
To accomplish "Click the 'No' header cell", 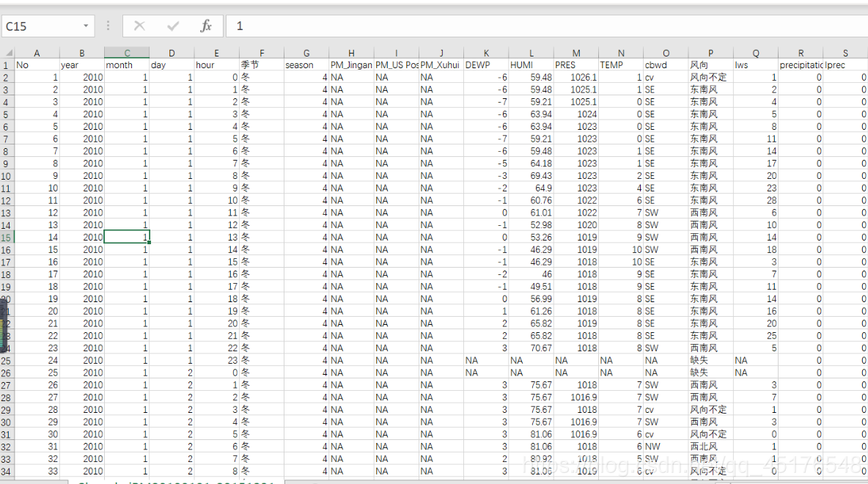I will coord(37,65).
